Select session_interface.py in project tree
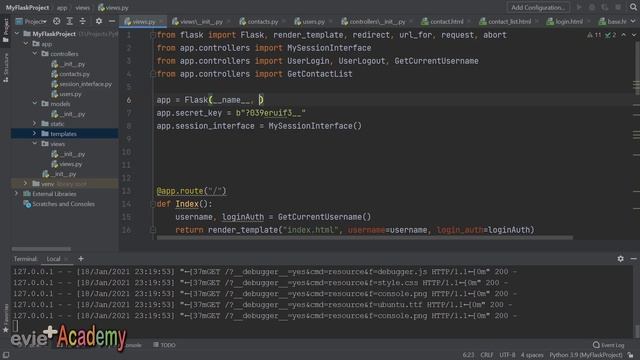The width and height of the screenshot is (640, 360). click(82, 84)
